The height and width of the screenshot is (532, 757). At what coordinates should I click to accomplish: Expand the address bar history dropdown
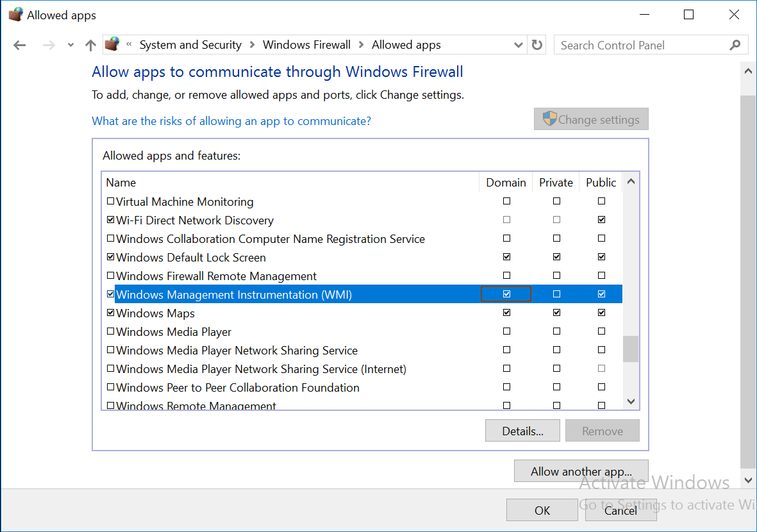coord(518,45)
